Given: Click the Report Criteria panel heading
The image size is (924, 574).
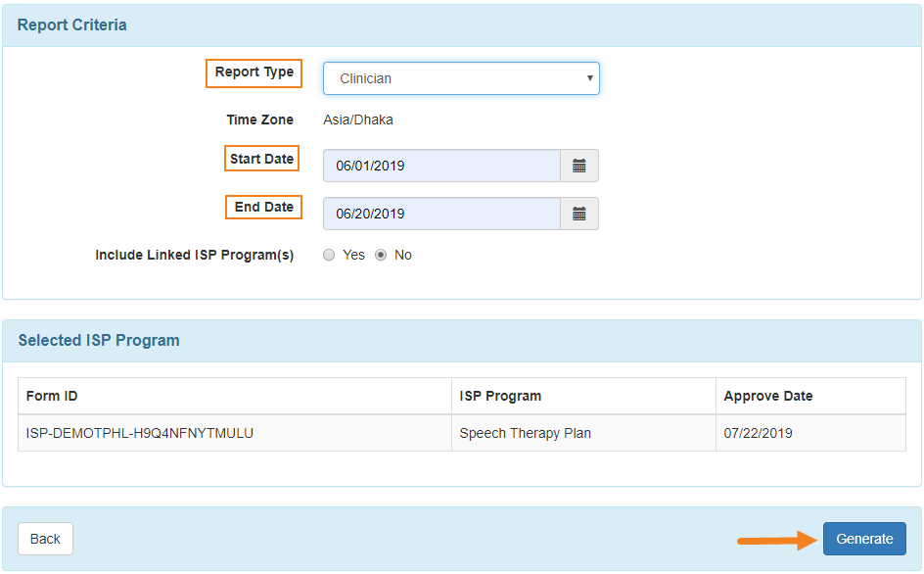Looking at the screenshot, I should pyautogui.click(x=71, y=24).
